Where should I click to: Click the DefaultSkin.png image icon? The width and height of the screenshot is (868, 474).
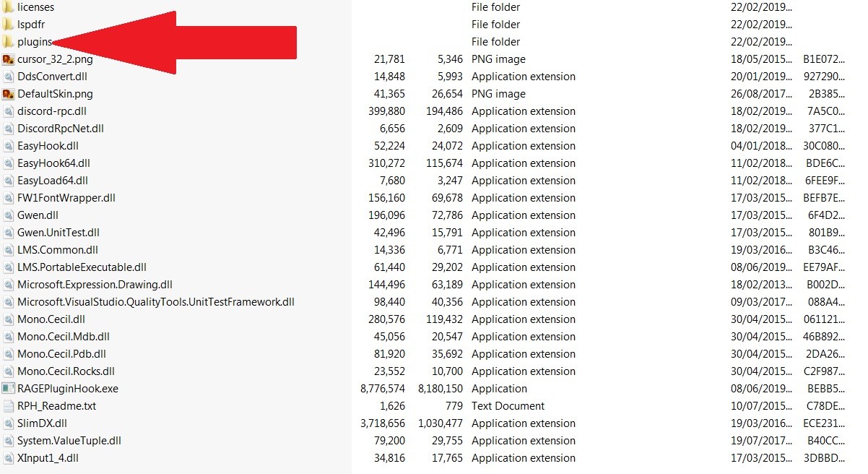click(x=8, y=94)
